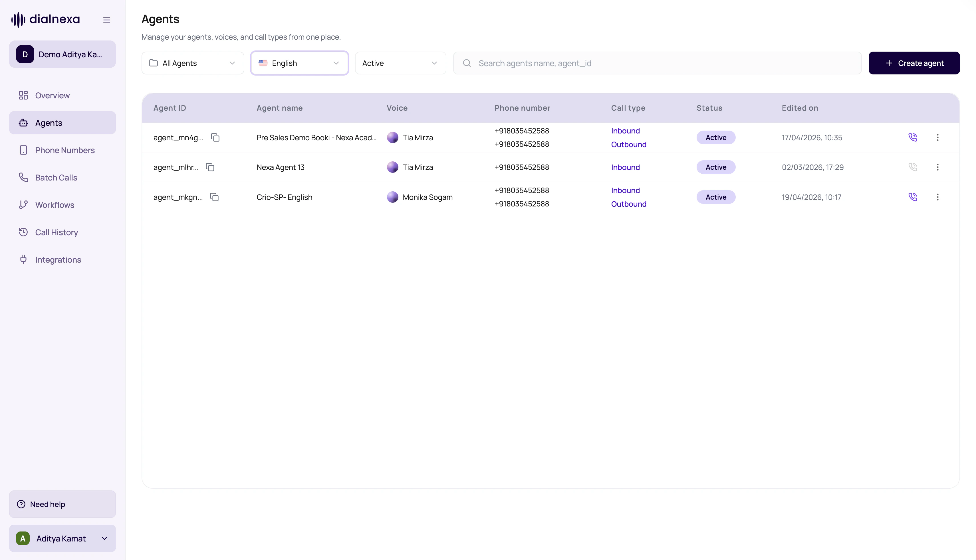Click agent ID text agent_mn4g...

[x=179, y=138]
